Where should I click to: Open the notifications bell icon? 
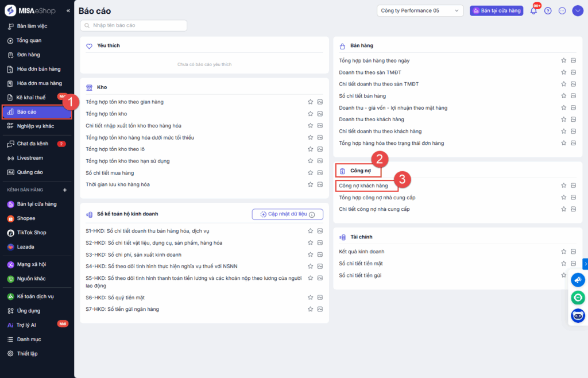[x=533, y=11]
